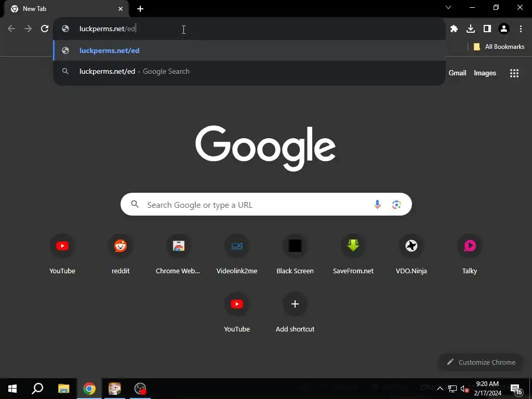Go back with the browser back arrow

11,29
